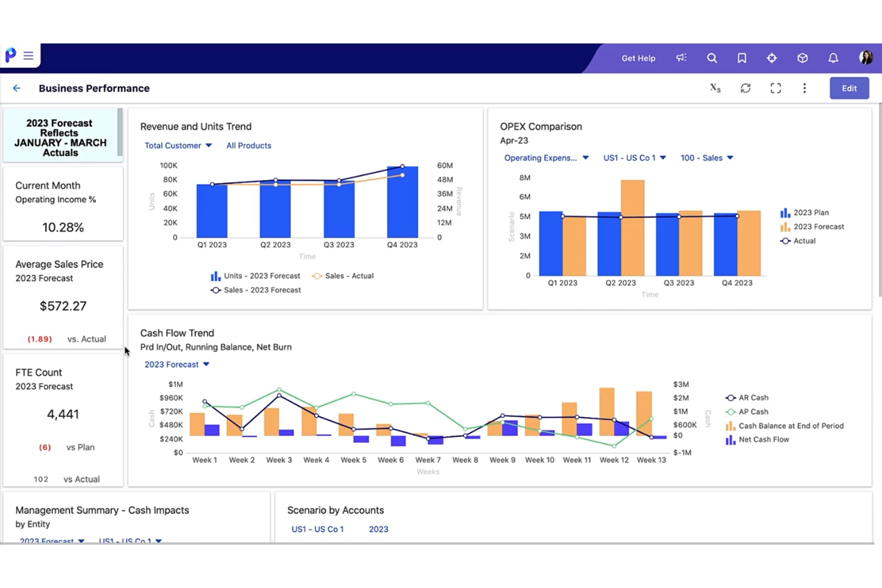
Task: Expand the Total Customer dropdown
Action: coord(178,145)
